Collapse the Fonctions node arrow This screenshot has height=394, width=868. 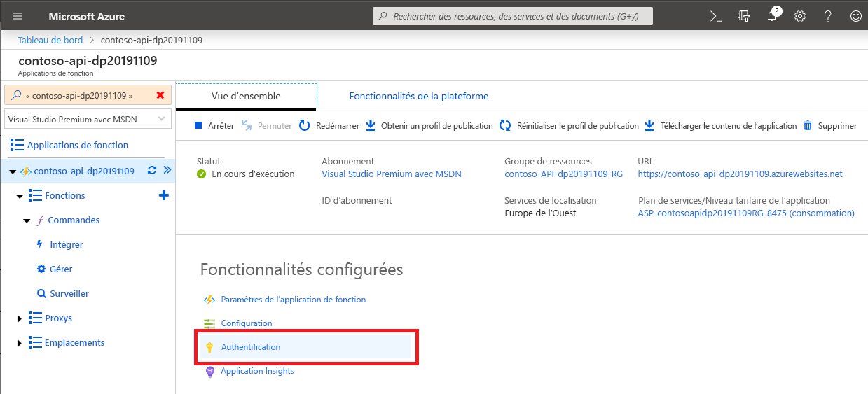pyautogui.click(x=20, y=196)
